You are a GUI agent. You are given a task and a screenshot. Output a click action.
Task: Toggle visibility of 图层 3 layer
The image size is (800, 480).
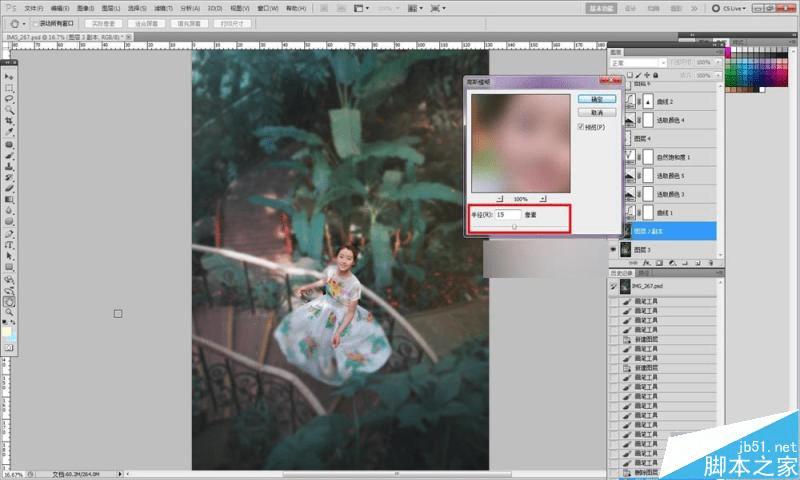614,248
